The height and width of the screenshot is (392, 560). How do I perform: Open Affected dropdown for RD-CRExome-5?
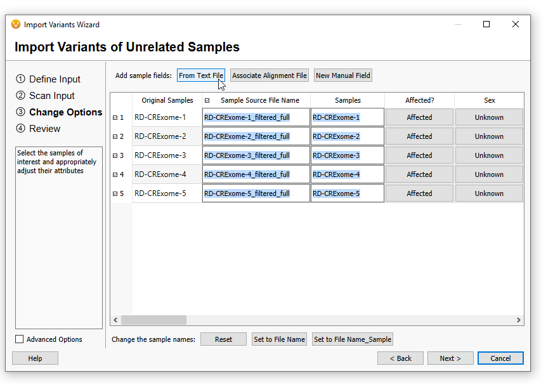click(x=419, y=193)
